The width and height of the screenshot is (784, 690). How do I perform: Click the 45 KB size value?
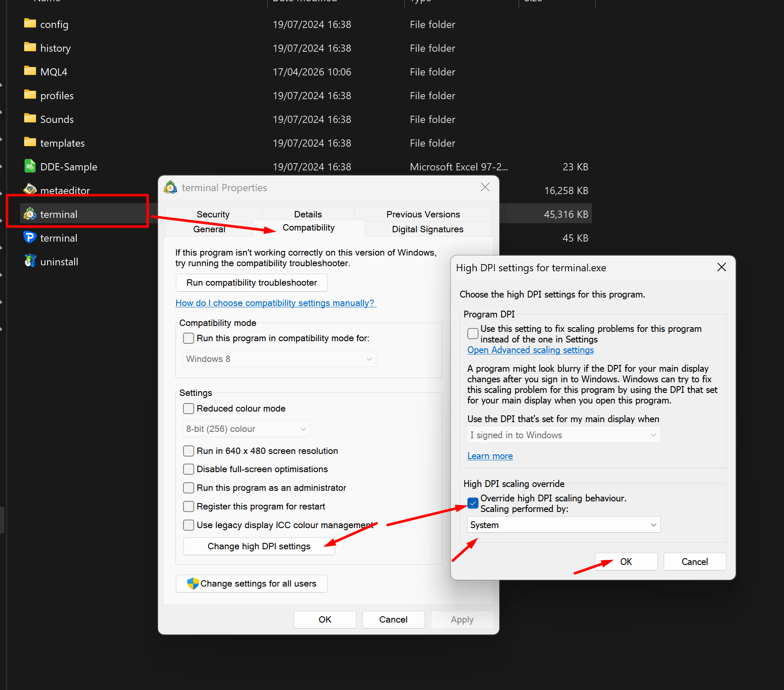coord(575,238)
